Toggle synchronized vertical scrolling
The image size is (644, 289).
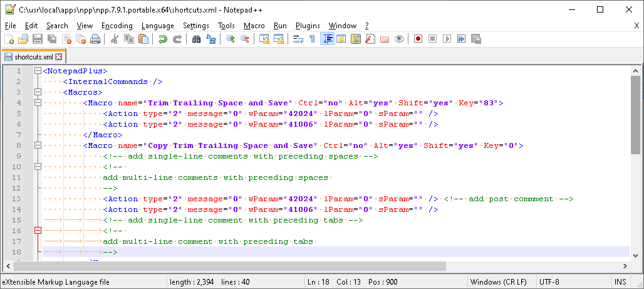264,39
